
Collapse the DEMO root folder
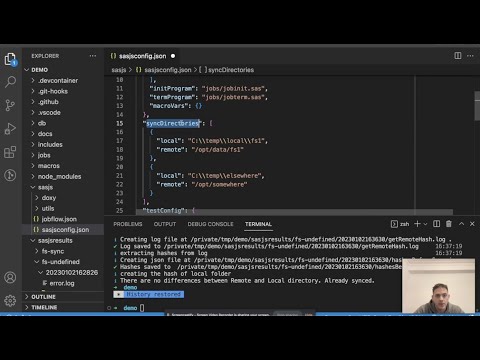point(40,70)
